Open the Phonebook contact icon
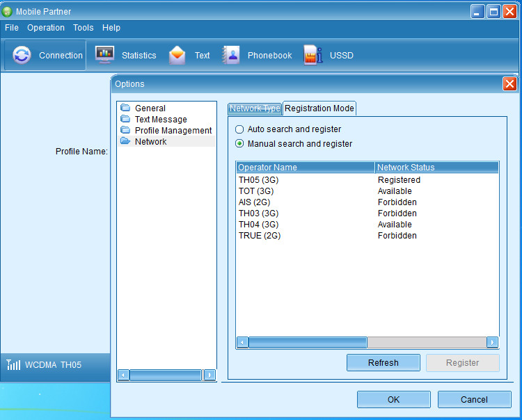 231,55
